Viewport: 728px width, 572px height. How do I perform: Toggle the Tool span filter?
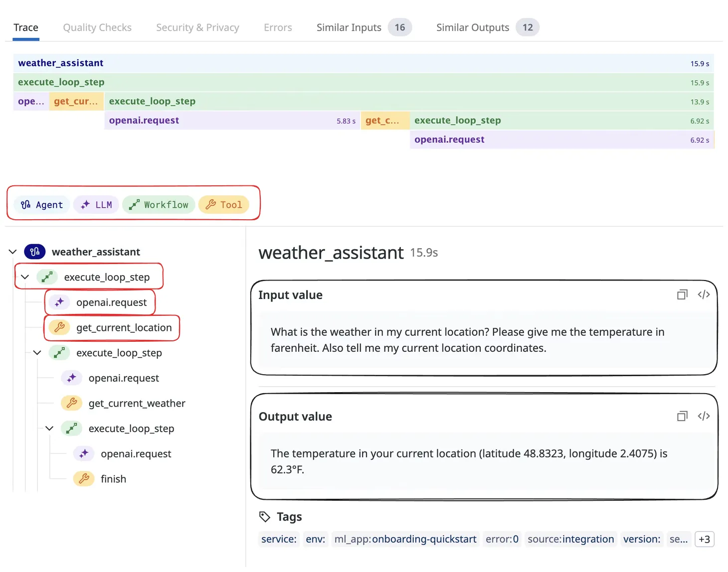(x=224, y=205)
